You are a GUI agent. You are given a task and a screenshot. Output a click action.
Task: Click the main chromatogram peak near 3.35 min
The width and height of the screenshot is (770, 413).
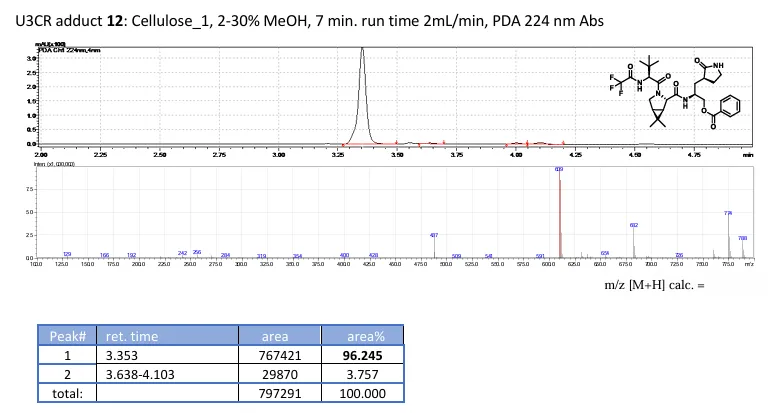(x=362, y=95)
